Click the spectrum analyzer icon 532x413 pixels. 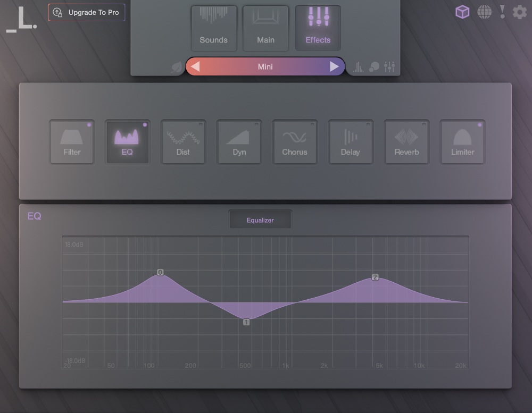pyautogui.click(x=358, y=66)
